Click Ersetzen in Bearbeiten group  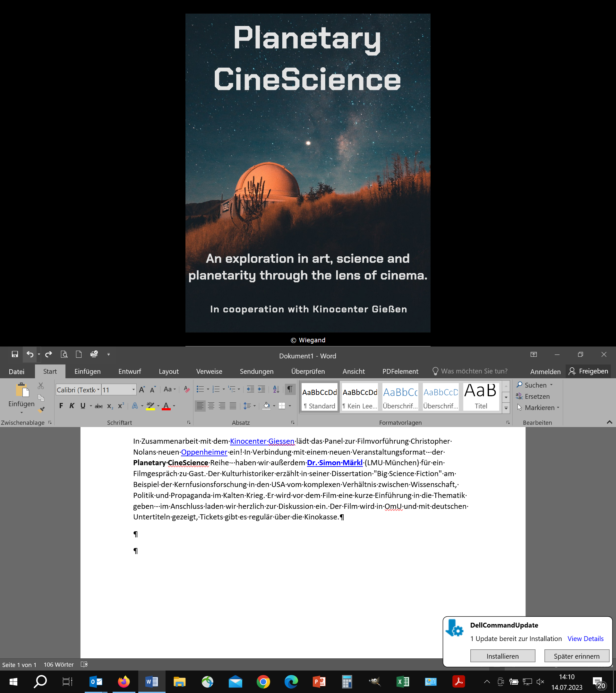[533, 396]
